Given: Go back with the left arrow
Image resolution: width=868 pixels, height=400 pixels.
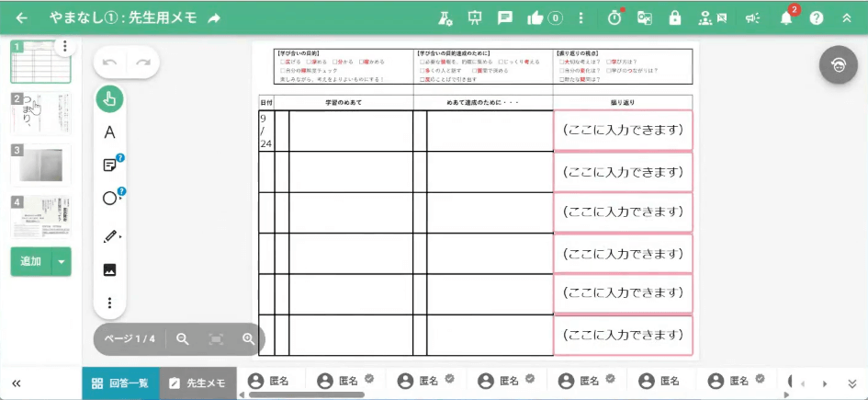Looking at the screenshot, I should click(x=22, y=17).
